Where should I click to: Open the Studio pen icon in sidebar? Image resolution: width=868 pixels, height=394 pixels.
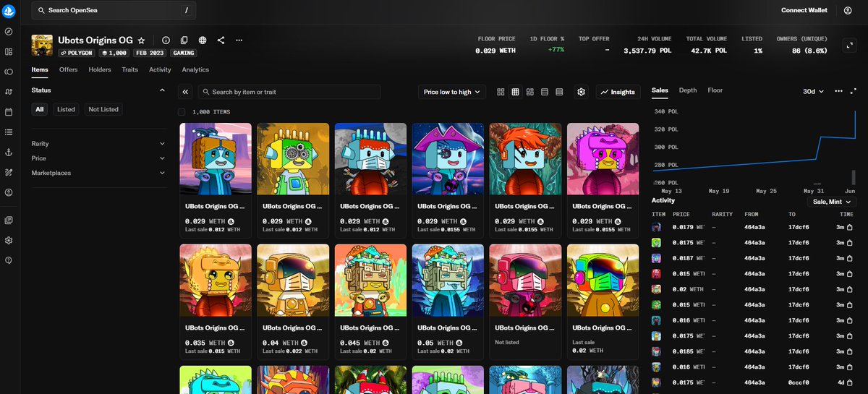pos(9,172)
